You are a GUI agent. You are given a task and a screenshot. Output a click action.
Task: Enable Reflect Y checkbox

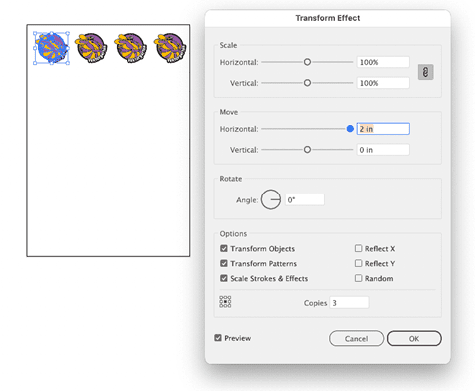358,263
